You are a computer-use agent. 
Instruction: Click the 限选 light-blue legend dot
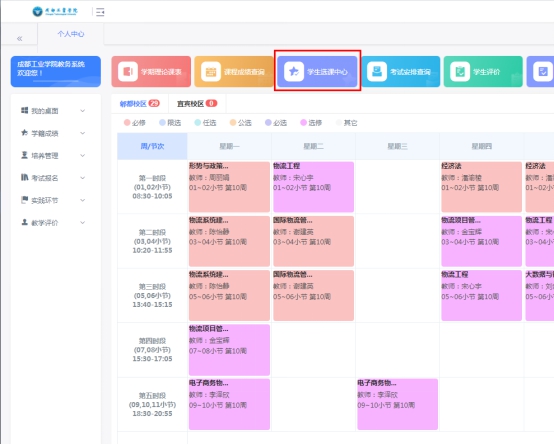tap(162, 122)
